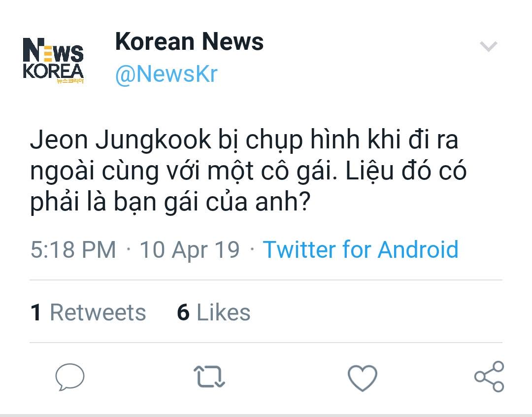
Task: Tap the 10 Apr 19 date
Action: [190, 249]
